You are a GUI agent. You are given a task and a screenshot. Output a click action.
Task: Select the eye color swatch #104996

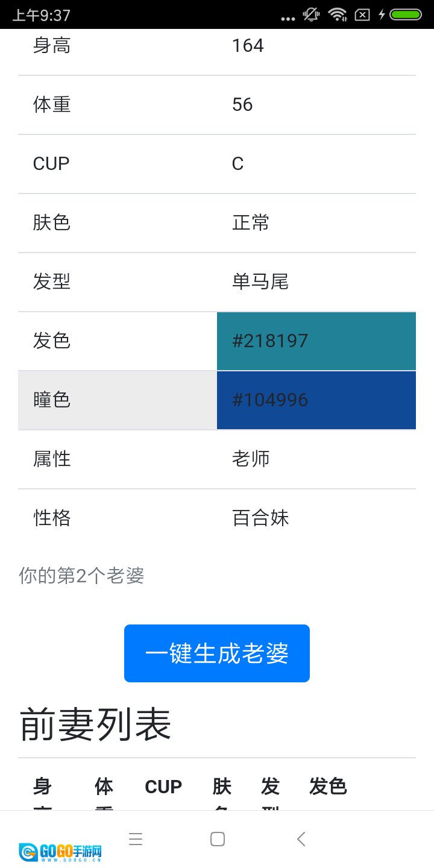[x=316, y=400]
